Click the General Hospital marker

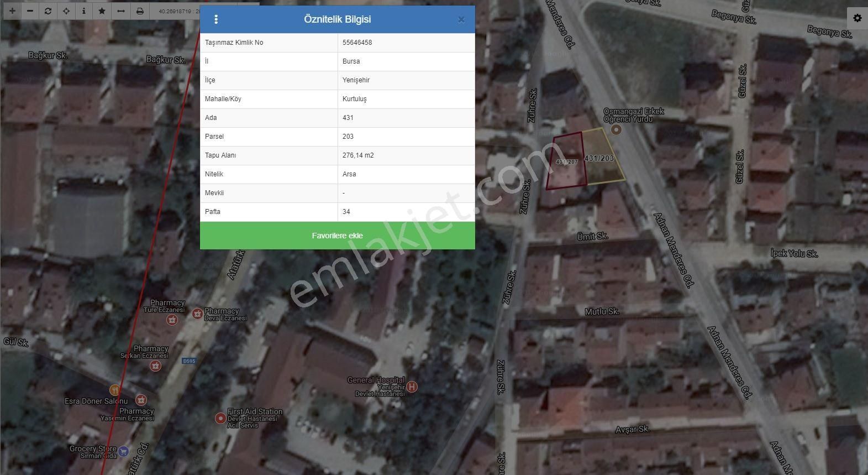(412, 387)
